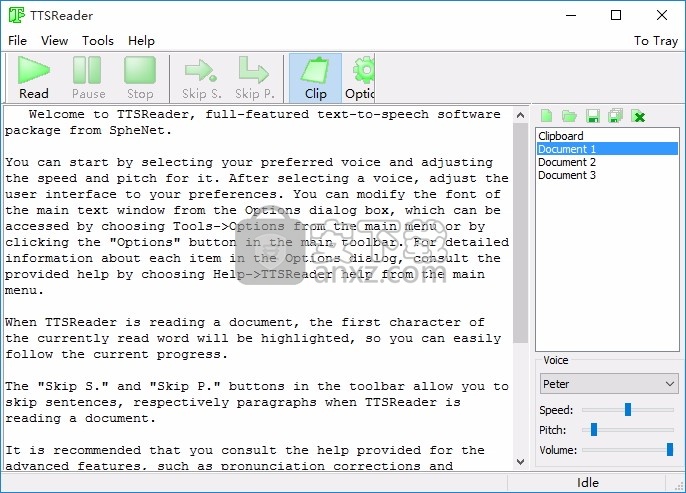Image resolution: width=686 pixels, height=493 pixels.
Task: Select Document 1 in the list
Action: 607,149
